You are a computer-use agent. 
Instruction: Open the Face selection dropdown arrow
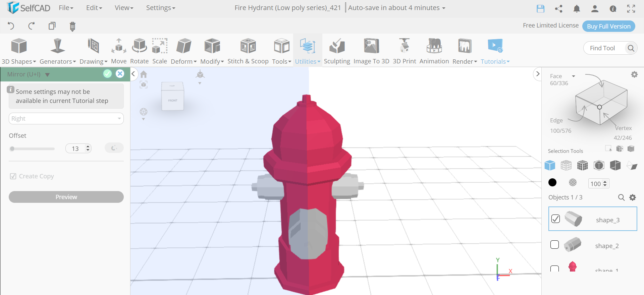(574, 76)
